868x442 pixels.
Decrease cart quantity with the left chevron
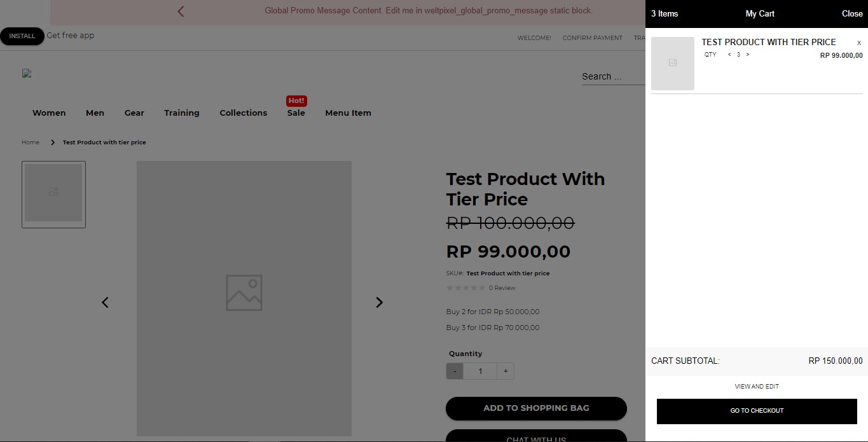(729, 55)
